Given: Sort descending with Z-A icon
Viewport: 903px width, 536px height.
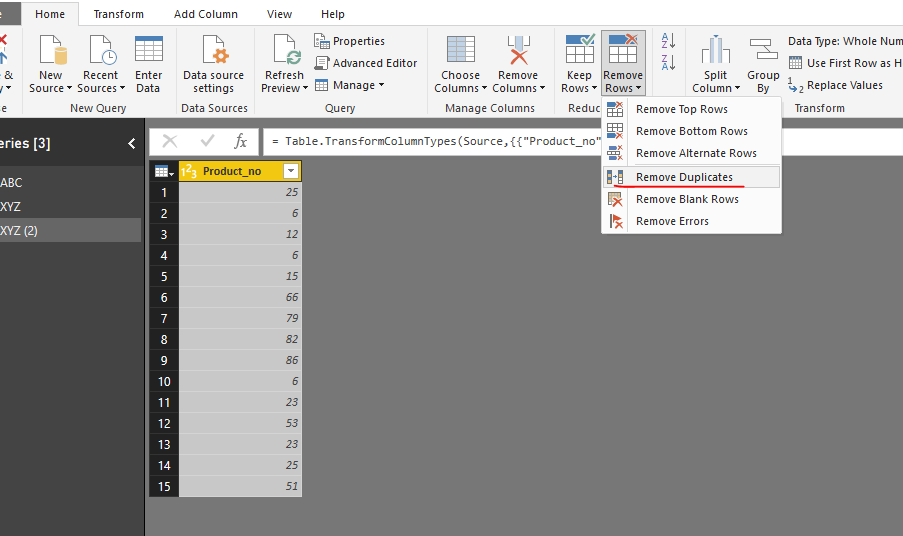Looking at the screenshot, I should [x=668, y=62].
